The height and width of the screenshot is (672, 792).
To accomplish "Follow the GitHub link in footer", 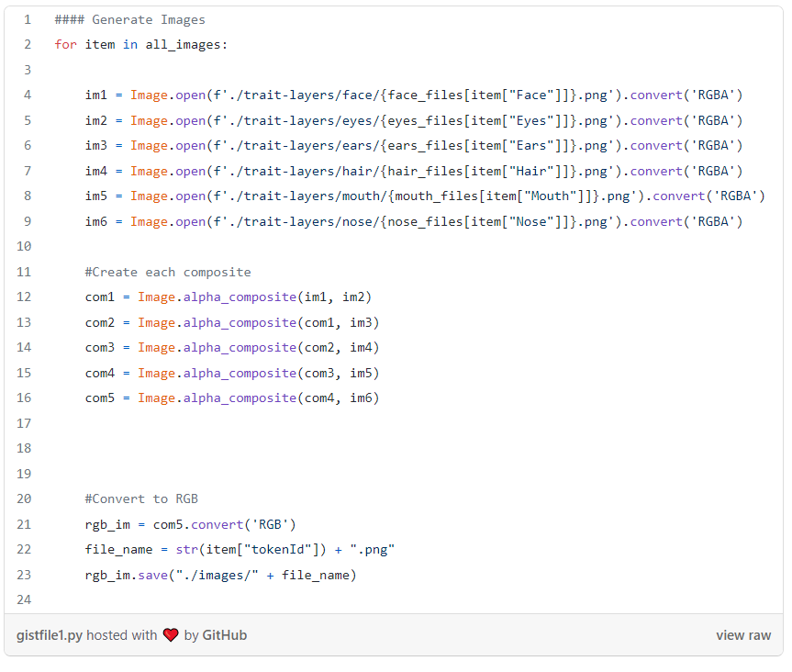I will pos(224,635).
